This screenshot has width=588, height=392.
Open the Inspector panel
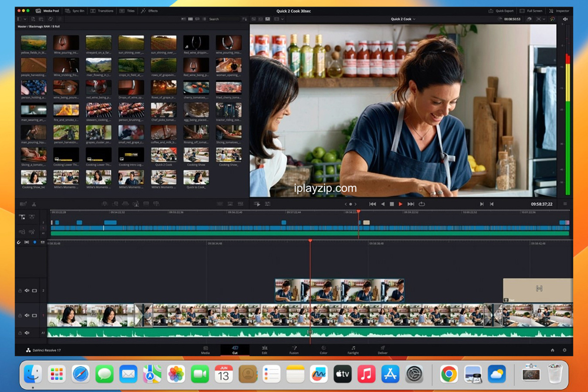point(559,11)
